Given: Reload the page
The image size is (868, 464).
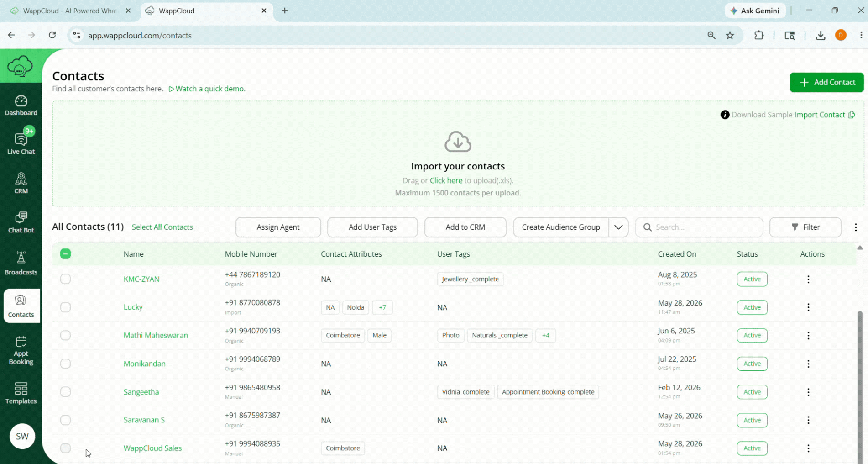Looking at the screenshot, I should (x=52, y=35).
